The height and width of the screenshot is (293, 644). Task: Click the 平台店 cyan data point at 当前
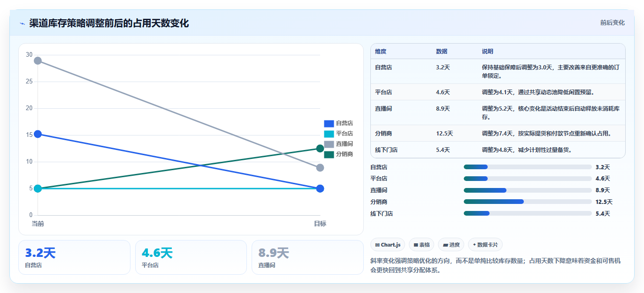(x=38, y=188)
